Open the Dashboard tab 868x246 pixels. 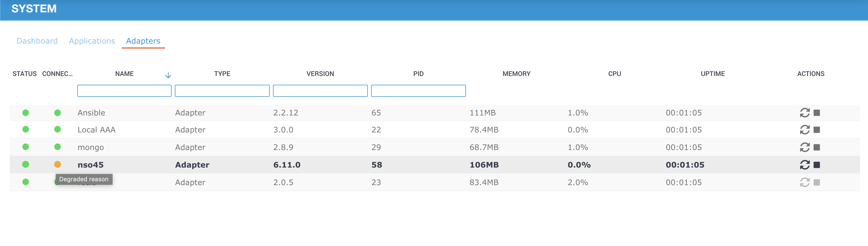click(x=37, y=41)
